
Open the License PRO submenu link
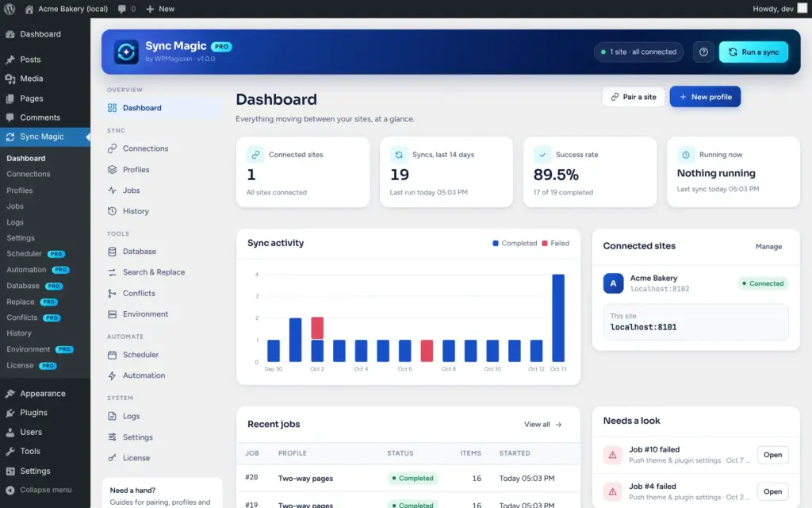[x=32, y=365]
